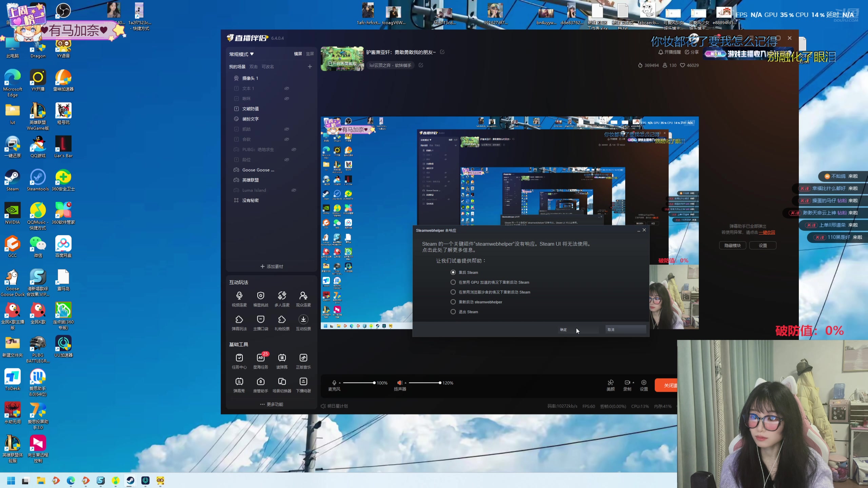Mute the 扬声器 speaker icon

(400, 383)
